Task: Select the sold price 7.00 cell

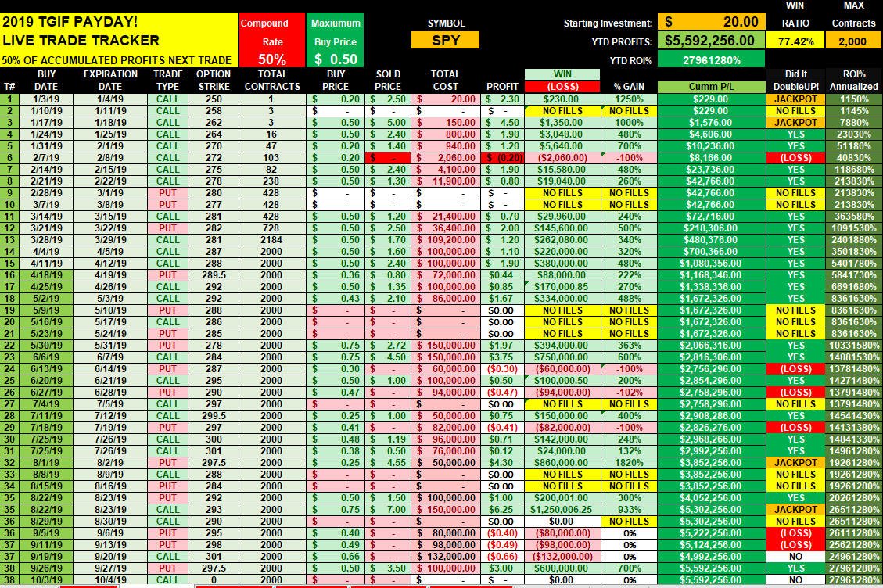Action: point(388,510)
